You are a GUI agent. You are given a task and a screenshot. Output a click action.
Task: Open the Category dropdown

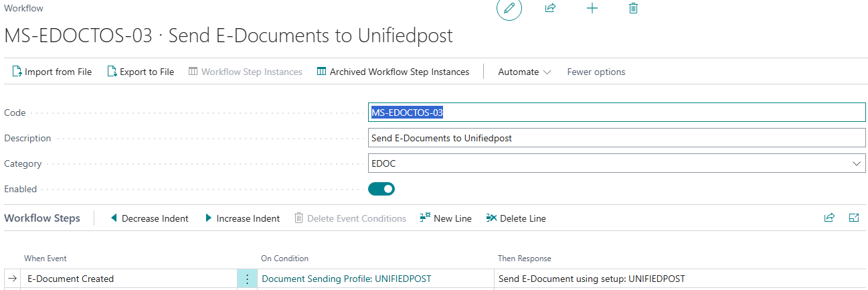[x=856, y=163]
